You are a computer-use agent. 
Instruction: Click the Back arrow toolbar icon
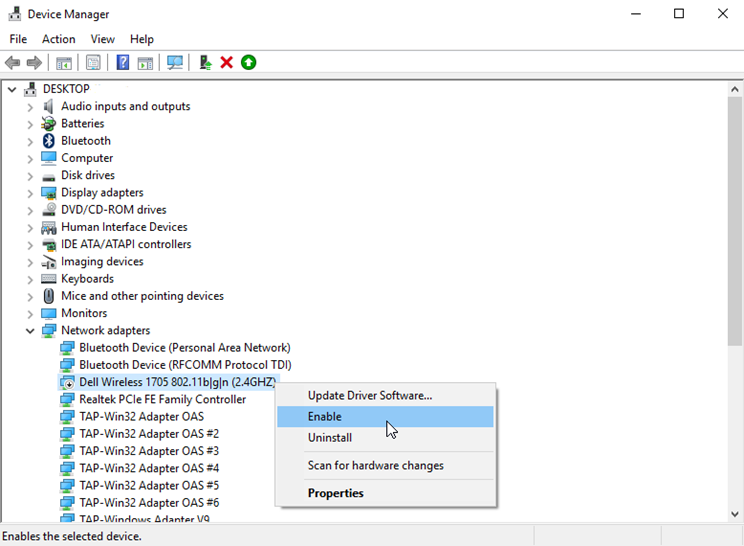click(x=12, y=63)
